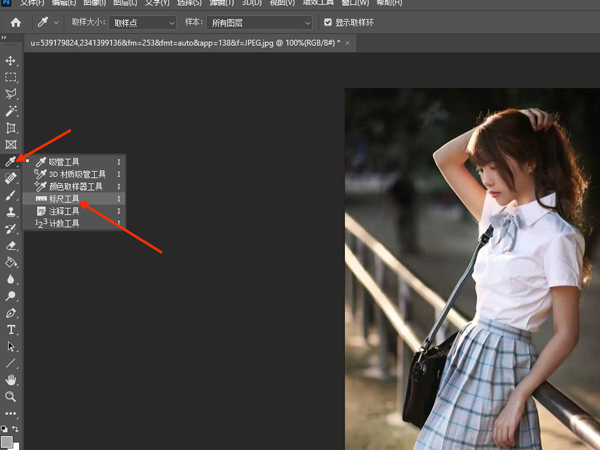Select the Pen tool
This screenshot has width=600, height=450.
(x=11, y=313)
